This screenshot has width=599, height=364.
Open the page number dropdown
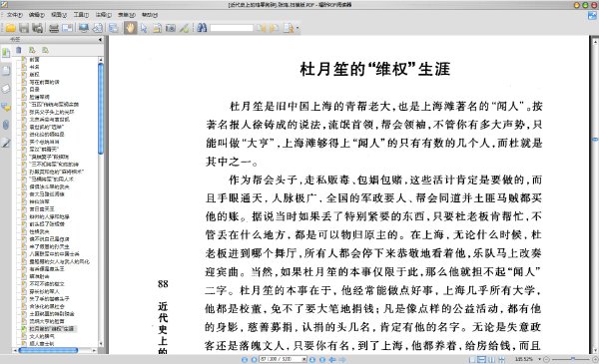[x=304, y=359]
